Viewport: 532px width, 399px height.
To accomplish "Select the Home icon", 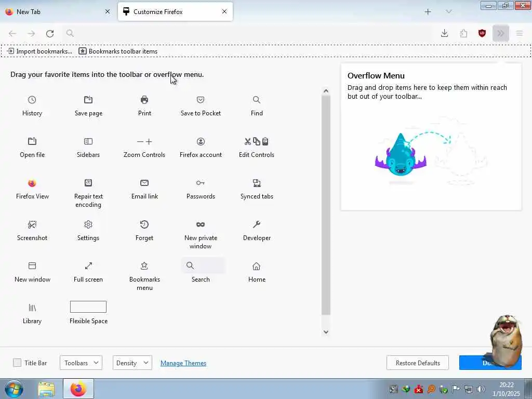I will pyautogui.click(x=257, y=266).
